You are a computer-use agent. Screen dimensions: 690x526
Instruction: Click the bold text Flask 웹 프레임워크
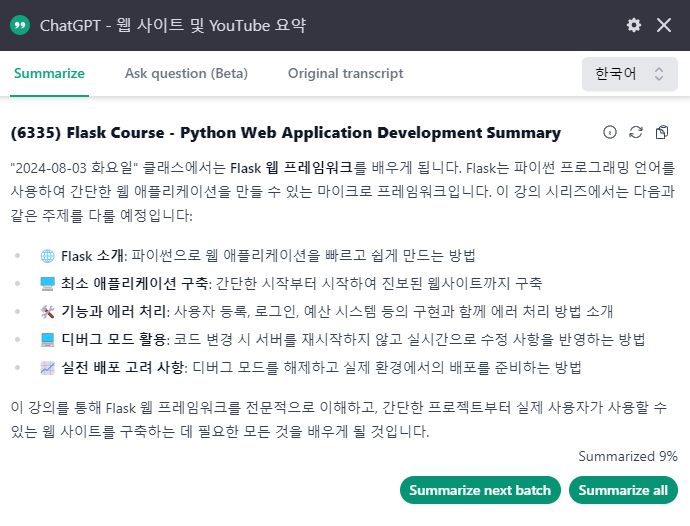[x=291, y=168]
